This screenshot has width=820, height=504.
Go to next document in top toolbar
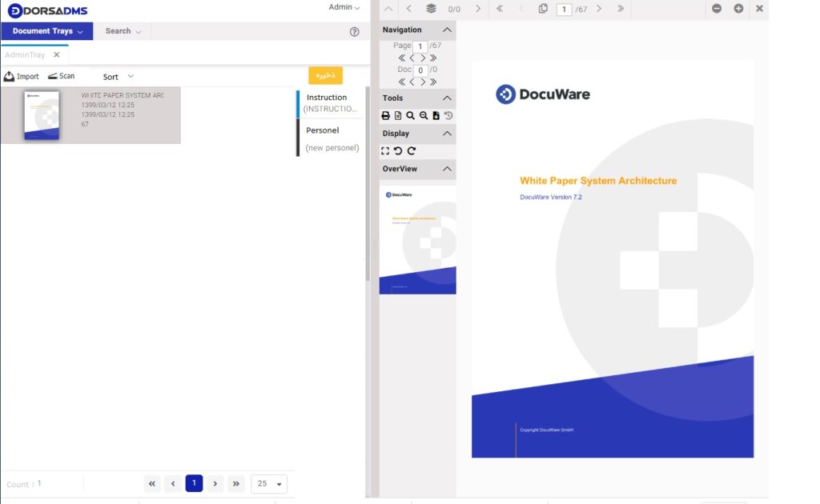point(478,9)
